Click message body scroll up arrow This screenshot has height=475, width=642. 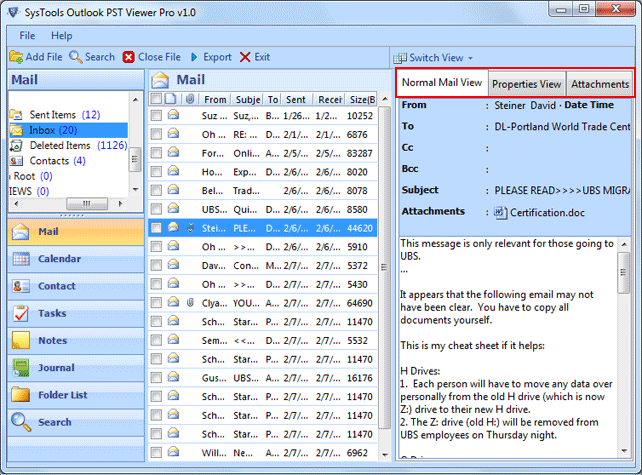pos(624,244)
